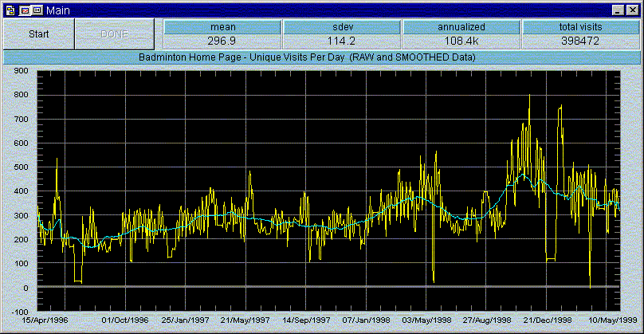Click the 03/May/1998 date label
The width and height of the screenshot is (644, 334).
426,320
